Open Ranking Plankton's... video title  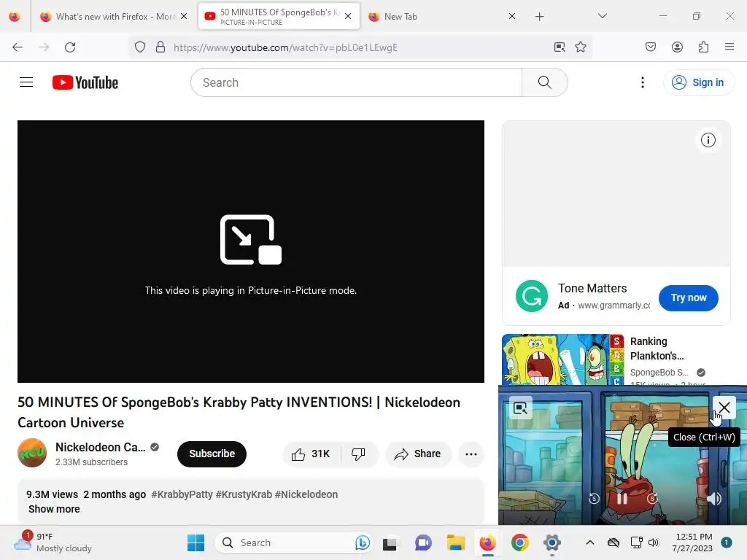[657, 349]
